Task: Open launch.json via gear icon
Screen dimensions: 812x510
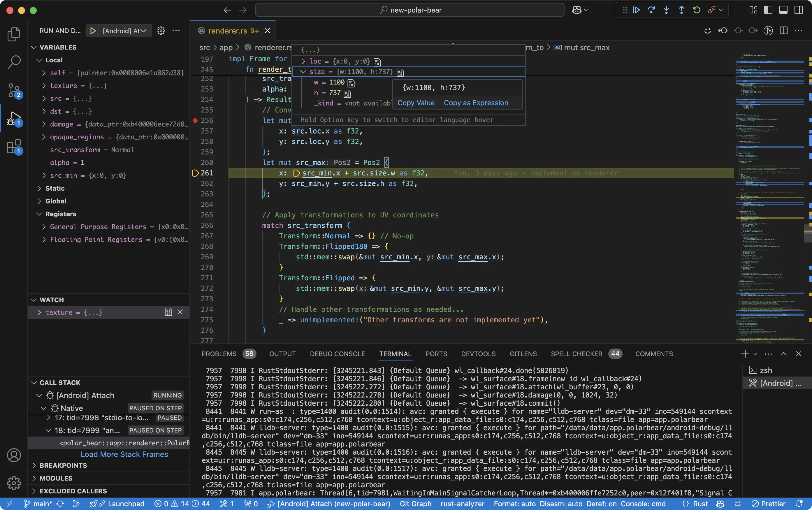Action: tap(161, 31)
